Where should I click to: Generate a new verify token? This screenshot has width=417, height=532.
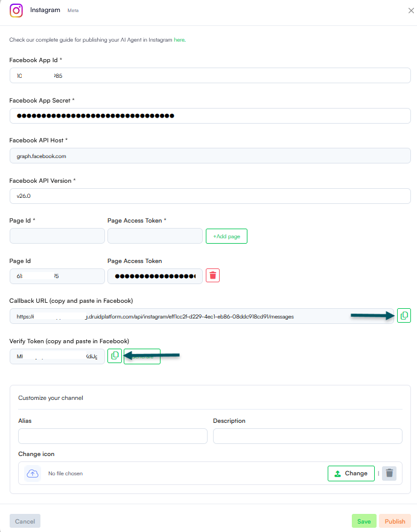click(x=142, y=356)
